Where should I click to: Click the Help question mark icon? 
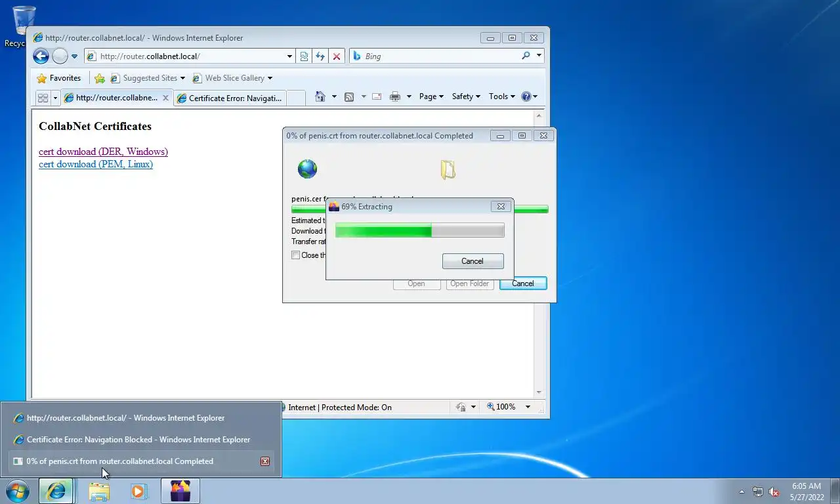(x=526, y=96)
